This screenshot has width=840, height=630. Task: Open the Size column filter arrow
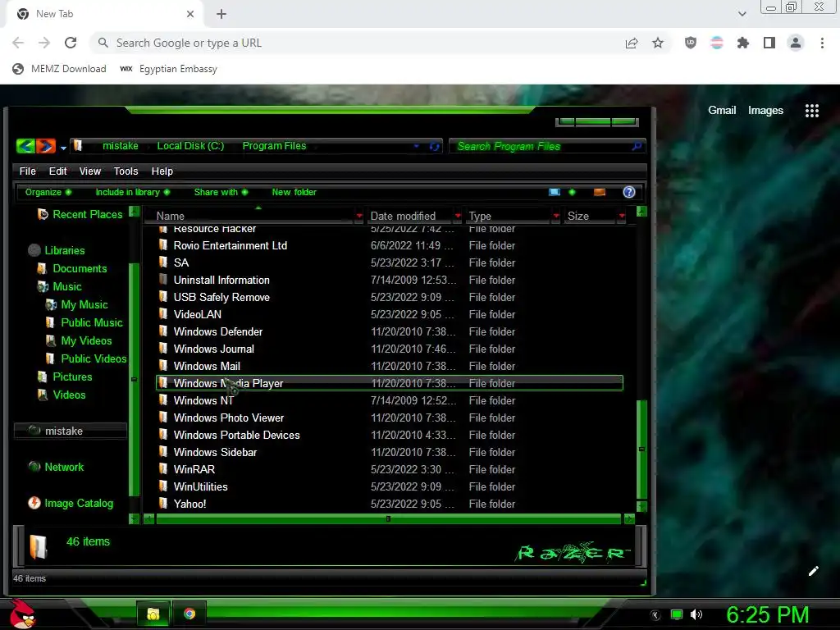[622, 216]
